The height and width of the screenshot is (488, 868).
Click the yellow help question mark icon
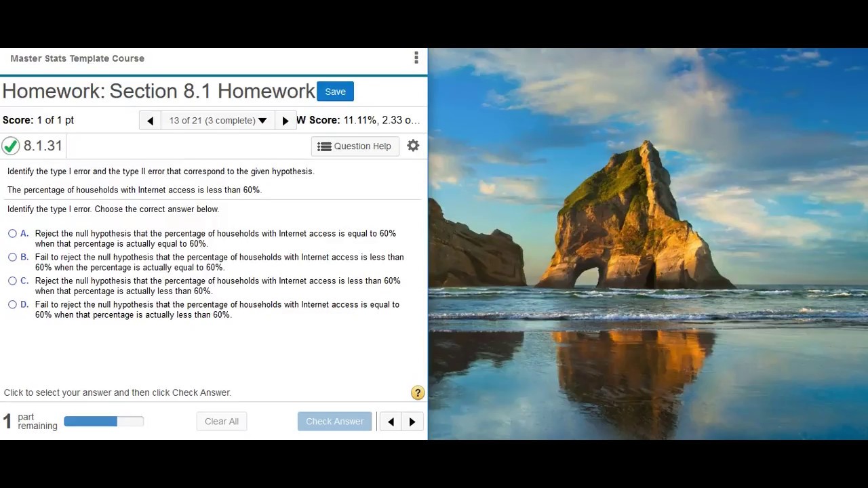[417, 393]
